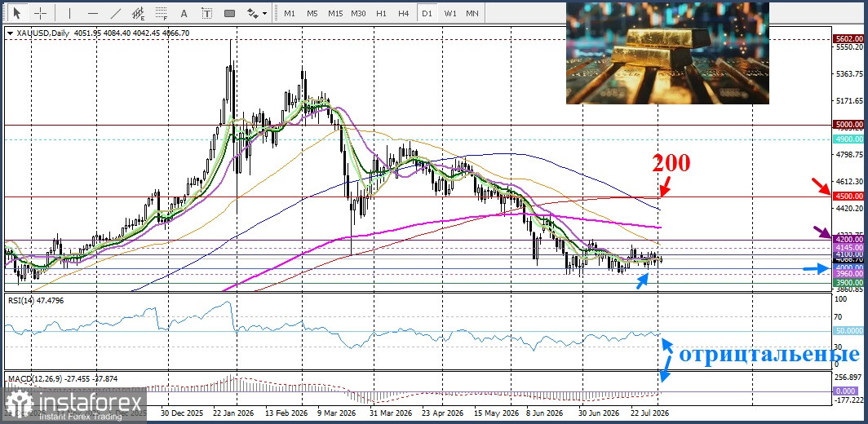The image size is (868, 424).
Task: Switch chart to M5 timeframe
Action: coord(312,13)
